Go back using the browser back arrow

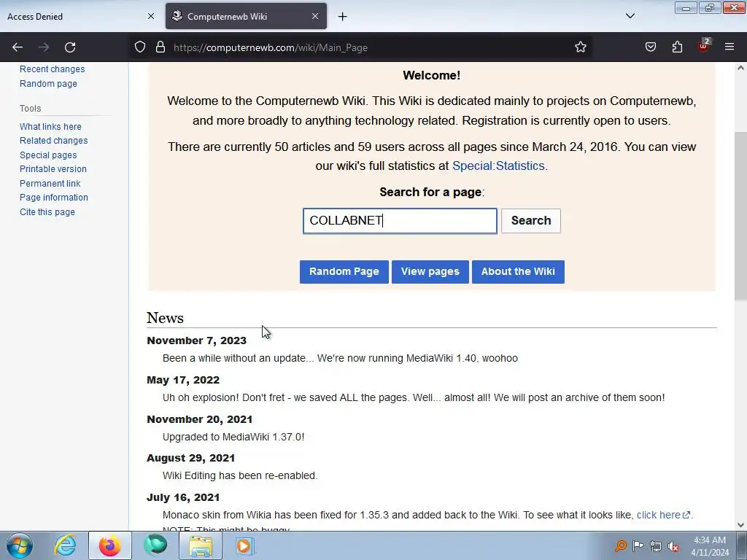[x=18, y=47]
